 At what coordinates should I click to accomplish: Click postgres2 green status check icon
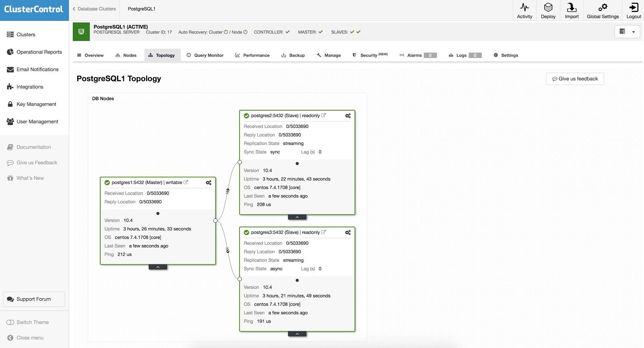click(x=246, y=116)
